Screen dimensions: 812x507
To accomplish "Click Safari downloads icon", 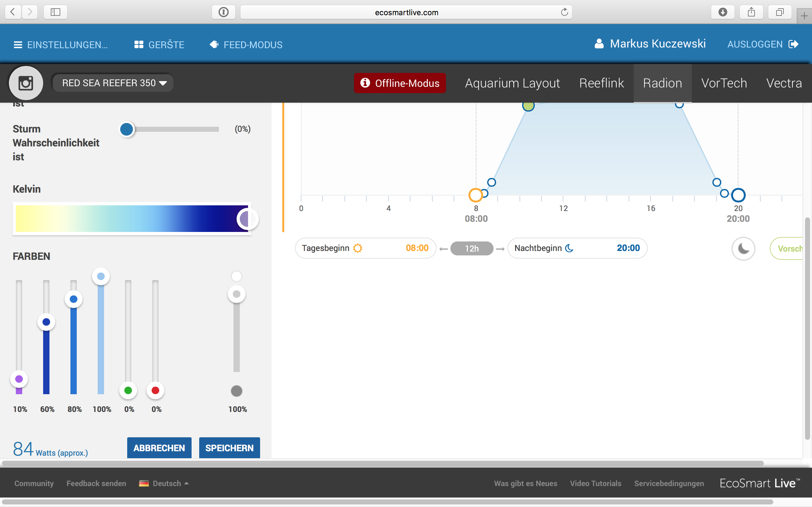I will point(723,12).
